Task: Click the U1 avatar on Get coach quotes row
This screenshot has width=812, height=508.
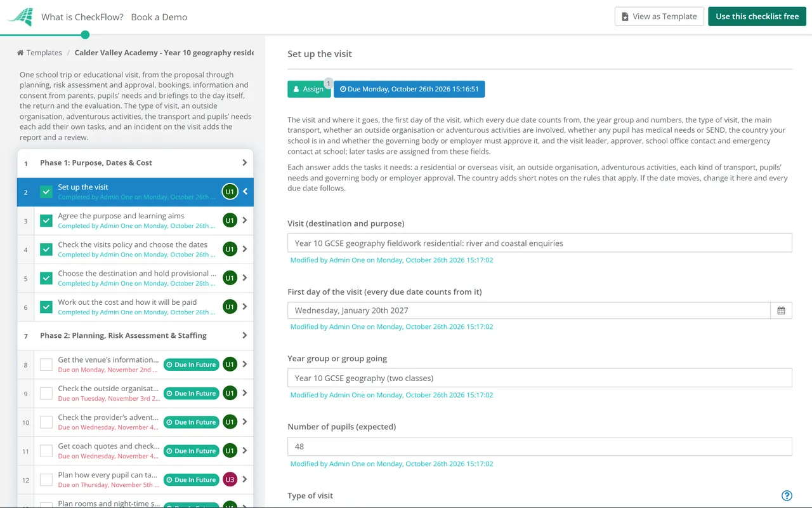Action: coord(230,451)
